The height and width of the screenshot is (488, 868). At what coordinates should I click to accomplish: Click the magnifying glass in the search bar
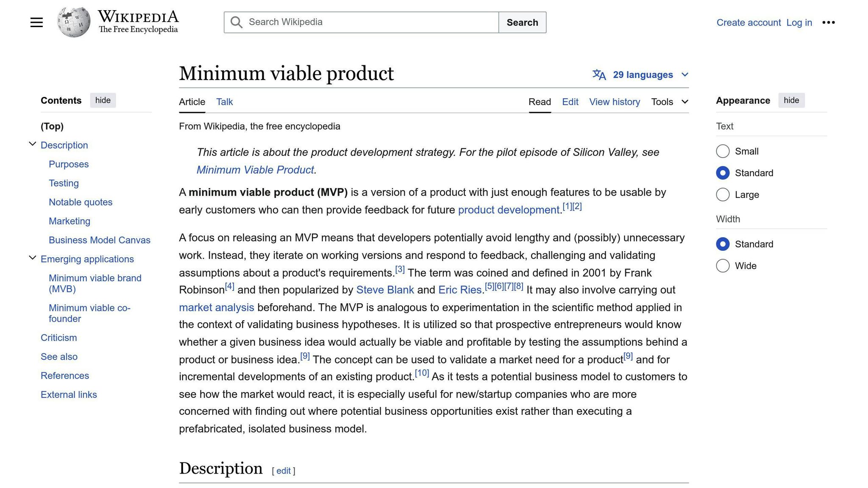[x=236, y=22]
